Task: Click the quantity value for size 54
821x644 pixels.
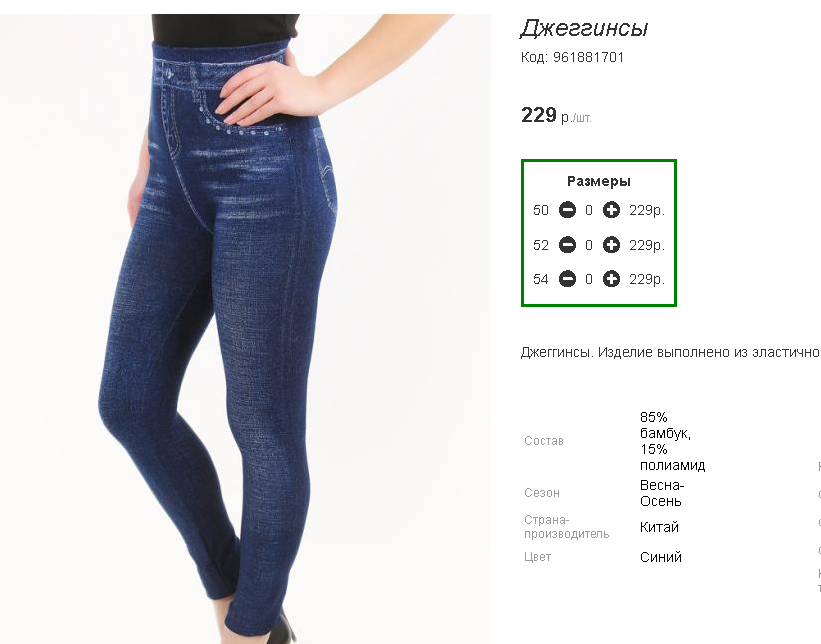Action: click(589, 280)
